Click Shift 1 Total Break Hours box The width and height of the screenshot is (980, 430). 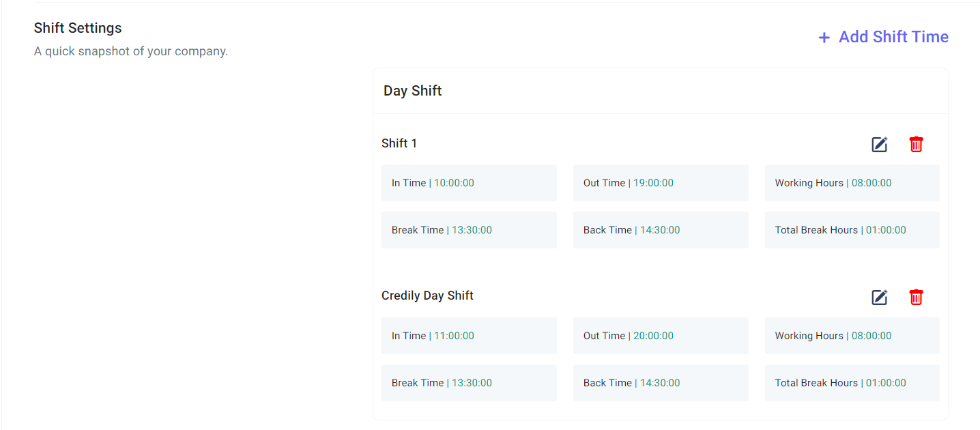tap(852, 230)
